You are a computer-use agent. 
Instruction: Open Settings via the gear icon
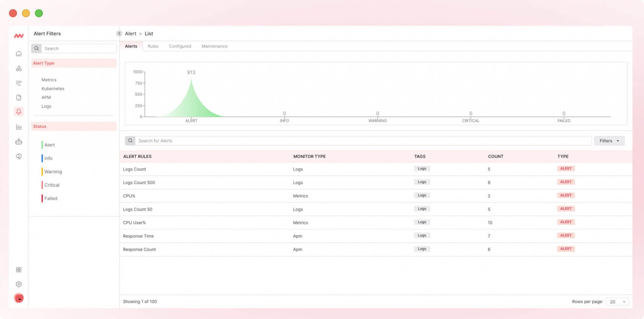(x=19, y=284)
